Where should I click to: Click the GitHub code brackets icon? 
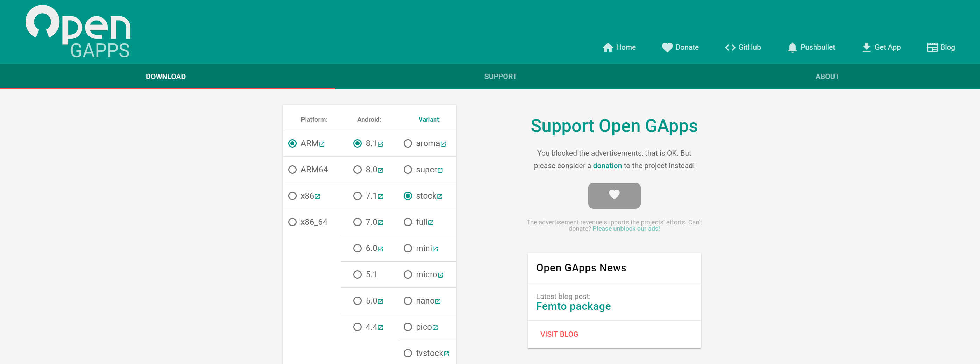[x=730, y=48]
